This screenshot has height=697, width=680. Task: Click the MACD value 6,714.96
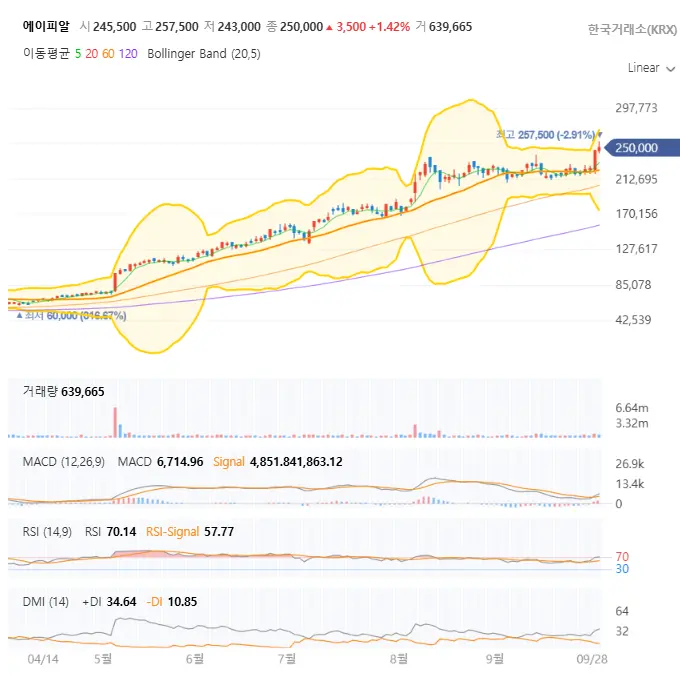click(180, 462)
